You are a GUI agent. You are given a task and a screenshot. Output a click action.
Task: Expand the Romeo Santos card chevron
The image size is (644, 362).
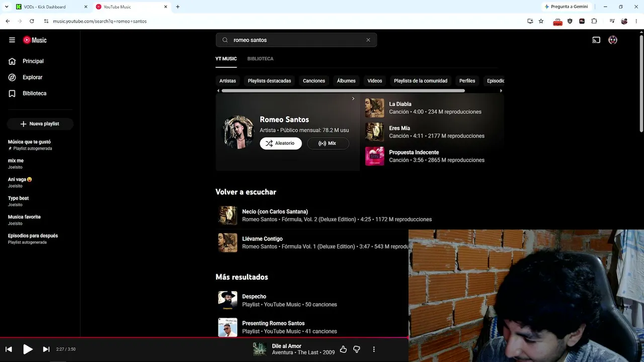tap(353, 99)
